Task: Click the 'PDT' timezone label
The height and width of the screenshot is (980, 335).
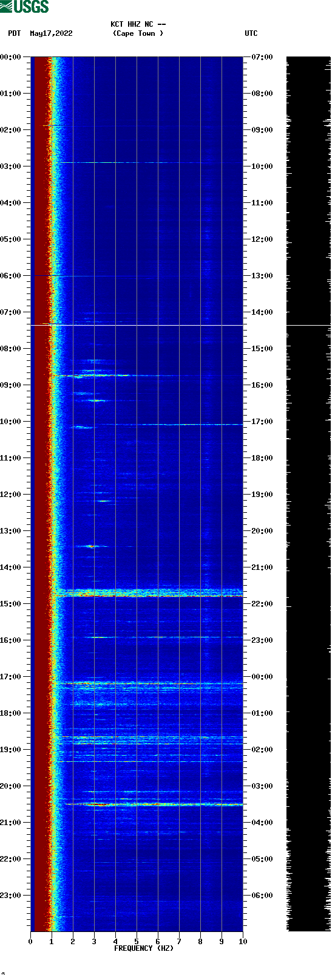Action: pos(14,33)
